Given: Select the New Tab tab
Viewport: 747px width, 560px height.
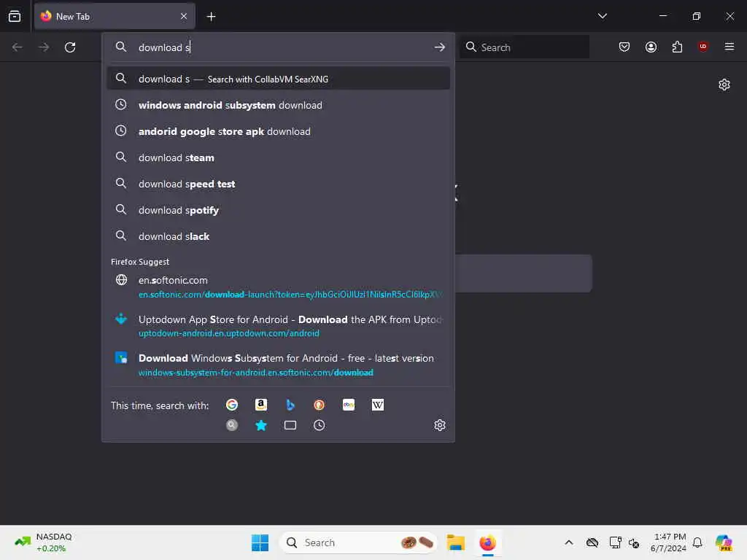Looking at the screenshot, I should point(115,16).
